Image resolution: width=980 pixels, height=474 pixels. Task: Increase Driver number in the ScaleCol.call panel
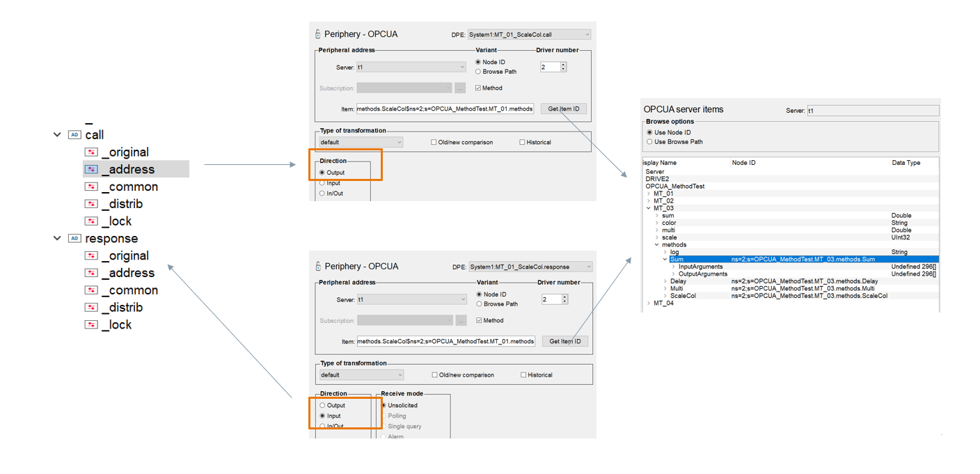pyautogui.click(x=563, y=65)
